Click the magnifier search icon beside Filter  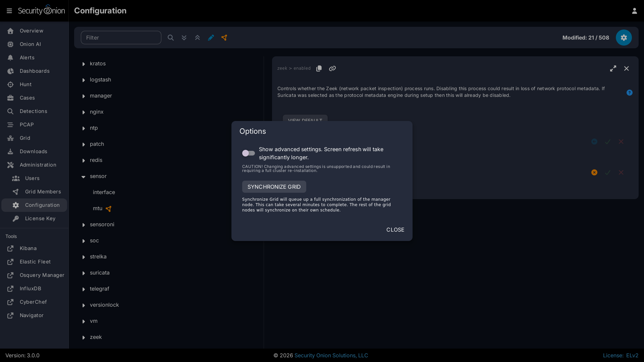point(170,38)
